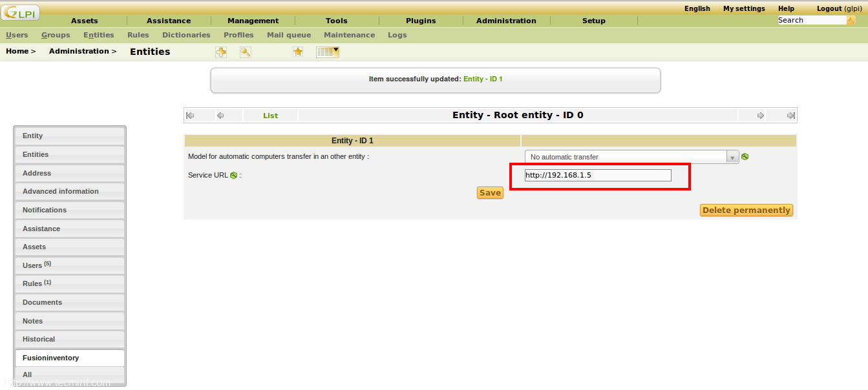Viewport: 868px width, 390px height.
Task: Go to Logs submenu
Action: click(397, 35)
